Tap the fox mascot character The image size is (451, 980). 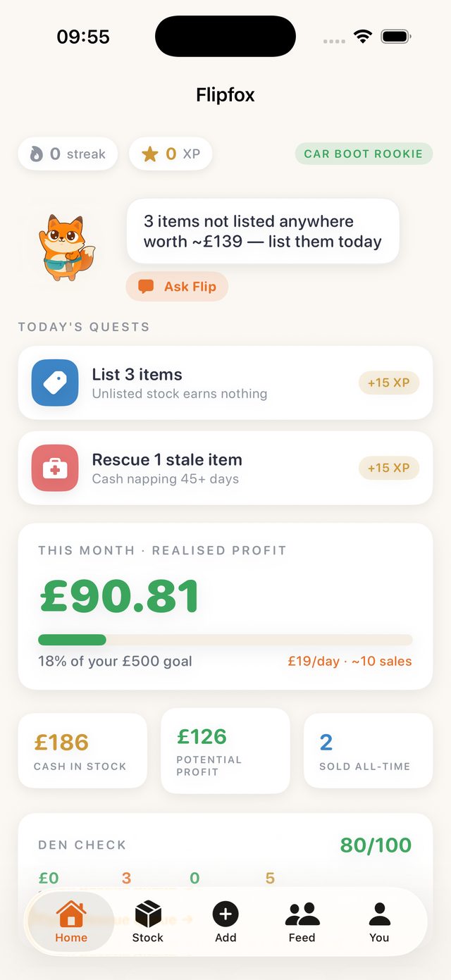pos(66,248)
